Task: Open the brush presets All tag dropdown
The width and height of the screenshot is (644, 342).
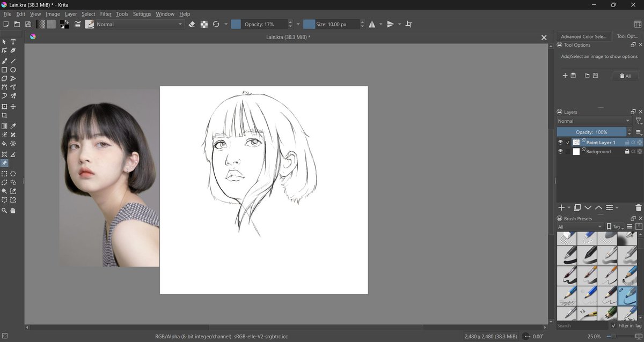Action: tap(580, 227)
